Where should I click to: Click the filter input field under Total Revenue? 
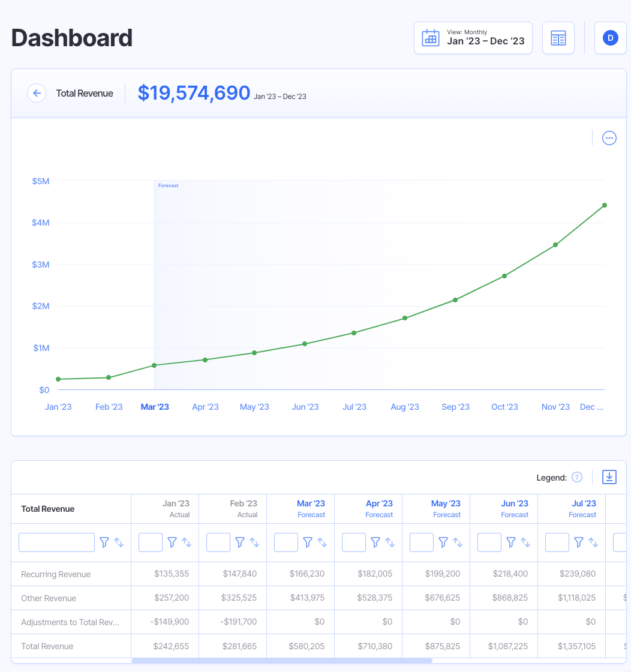[x=56, y=542]
